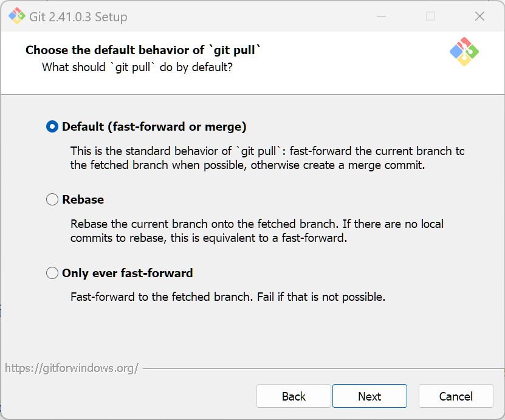Select the Default (fast-forward or merge) radio button
This screenshot has height=420, width=505.
point(53,127)
